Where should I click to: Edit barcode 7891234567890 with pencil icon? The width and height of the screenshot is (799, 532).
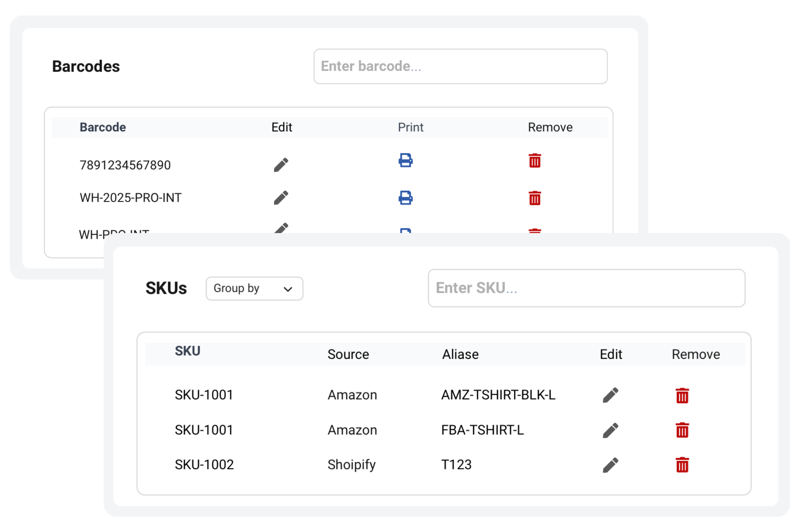click(281, 165)
